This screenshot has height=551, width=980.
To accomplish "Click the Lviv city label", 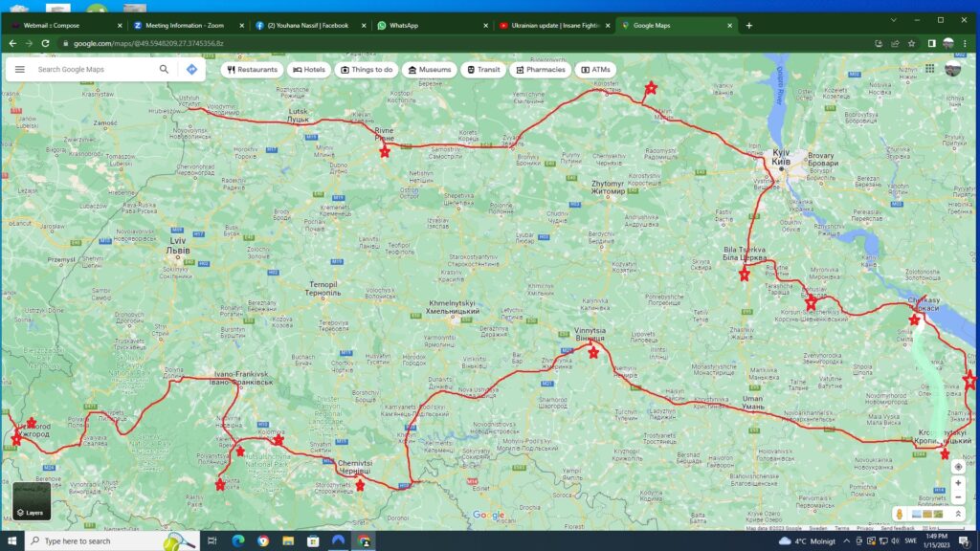I will click(x=178, y=246).
